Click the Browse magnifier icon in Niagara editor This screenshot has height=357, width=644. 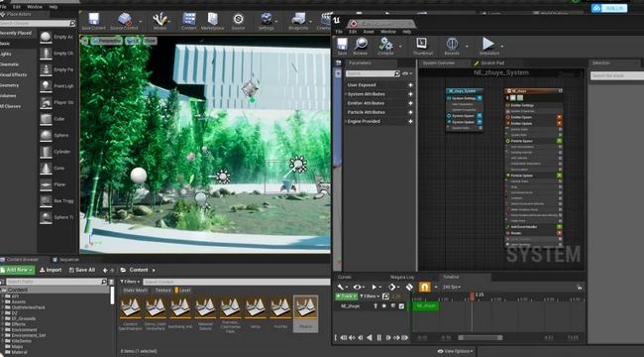[361, 44]
